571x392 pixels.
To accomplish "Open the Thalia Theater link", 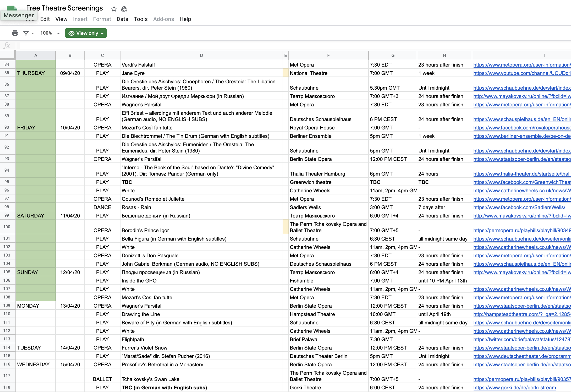I will [522, 174].
